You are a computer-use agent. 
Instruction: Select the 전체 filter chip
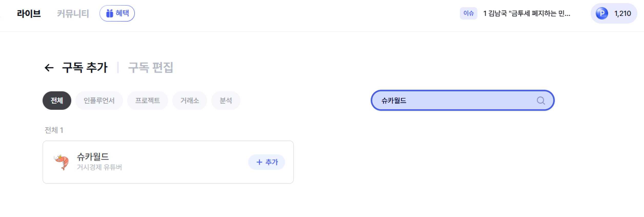coord(57,101)
